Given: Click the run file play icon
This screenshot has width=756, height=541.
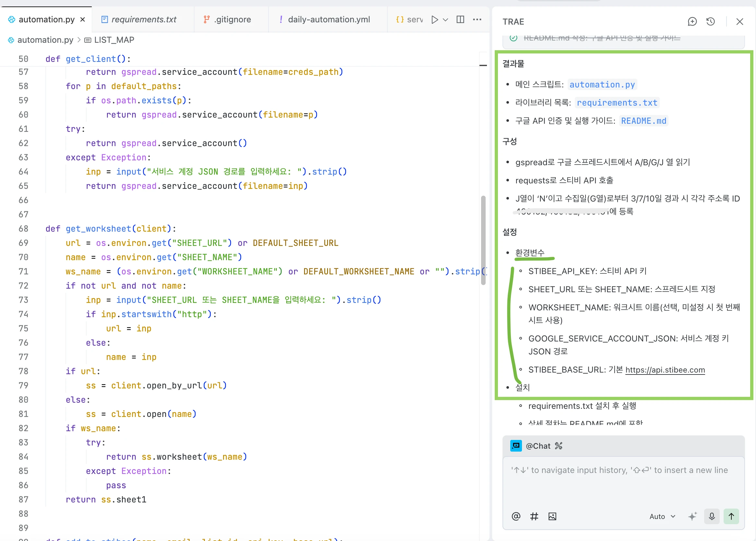Looking at the screenshot, I should click(434, 20).
